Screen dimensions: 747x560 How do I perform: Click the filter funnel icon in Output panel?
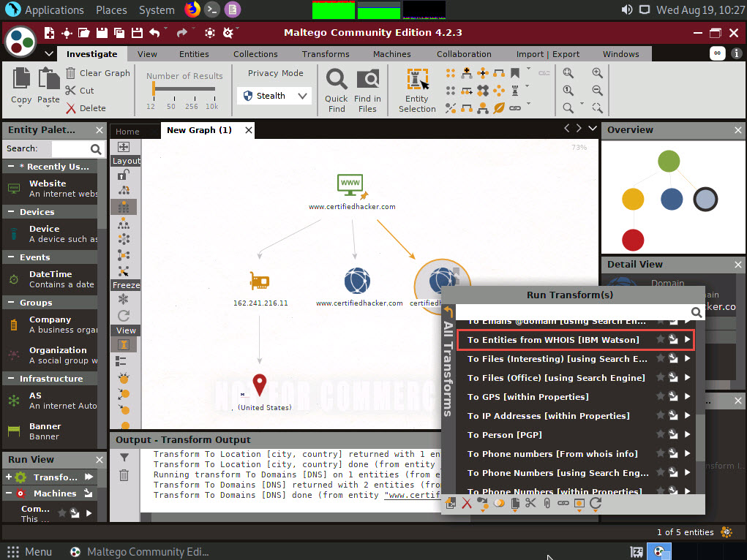(x=124, y=458)
